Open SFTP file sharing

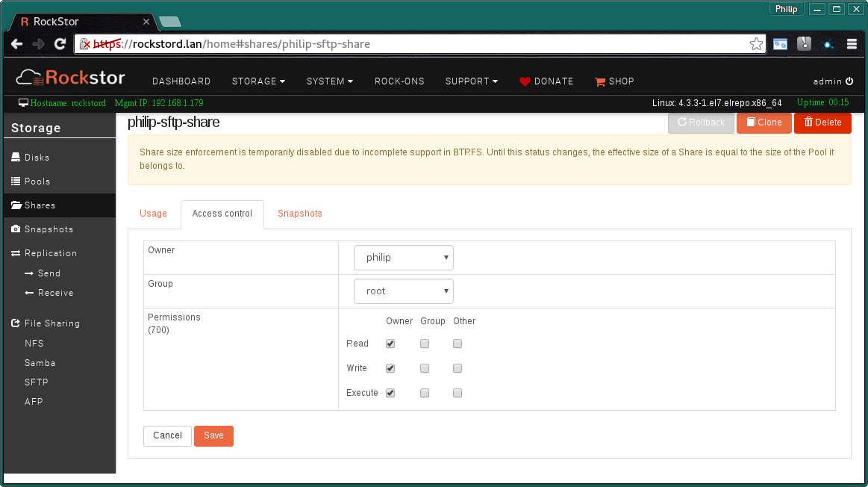coord(36,382)
